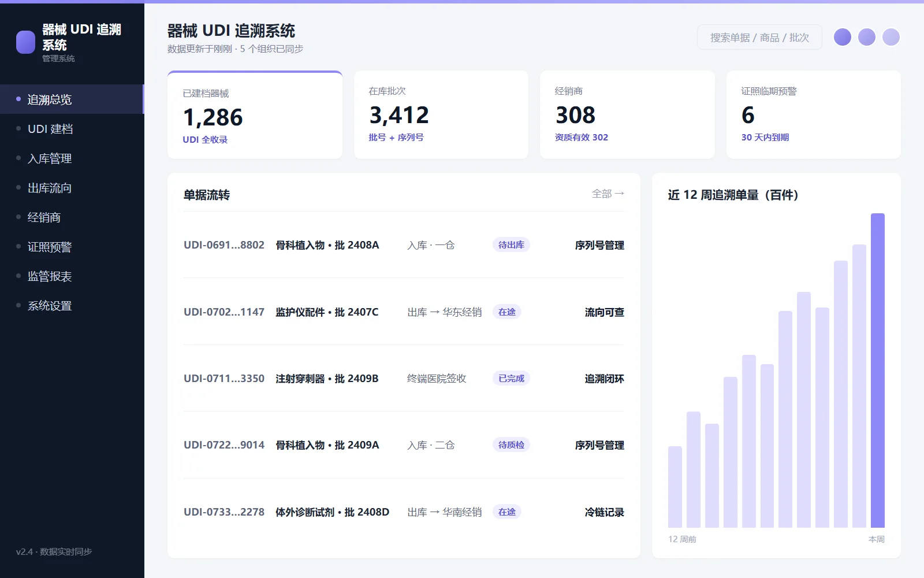Click v2.4 · 数据实时同步 footer text
The image size is (924, 578).
point(54,551)
